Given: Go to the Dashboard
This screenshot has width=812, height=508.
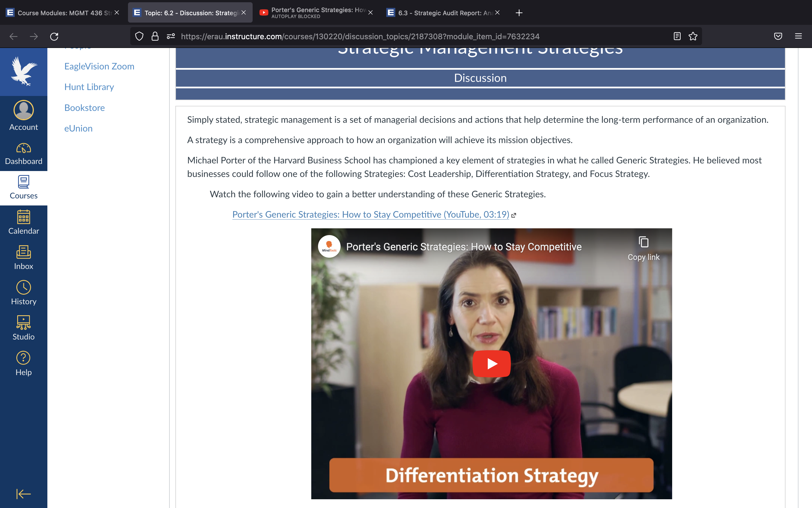Looking at the screenshot, I should (23, 154).
